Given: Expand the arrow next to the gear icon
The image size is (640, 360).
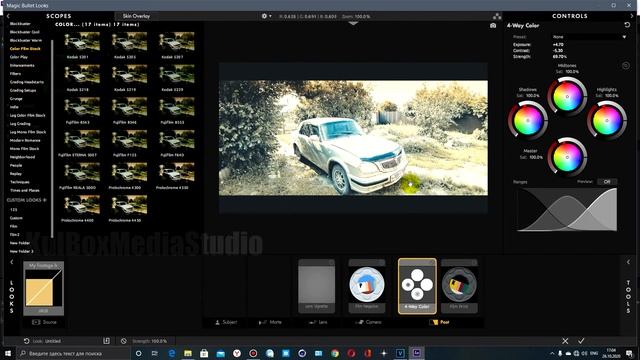Looking at the screenshot, I should 270,16.
